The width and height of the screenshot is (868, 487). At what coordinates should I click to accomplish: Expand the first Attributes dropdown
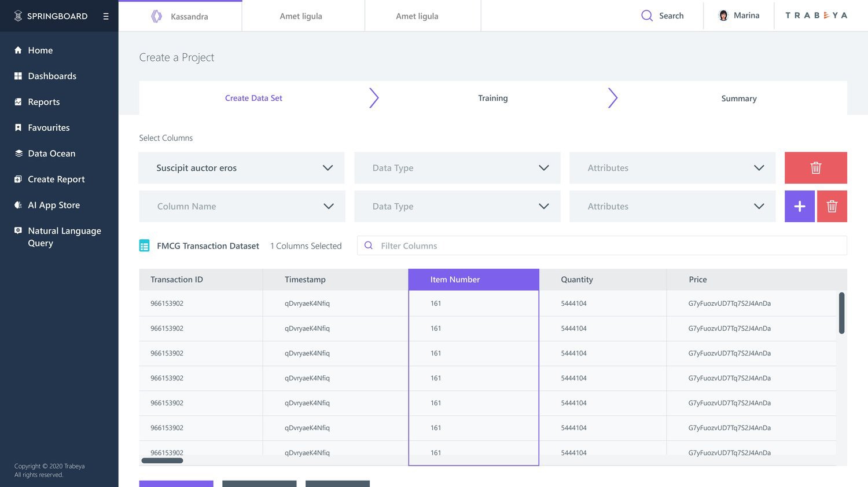tap(672, 168)
